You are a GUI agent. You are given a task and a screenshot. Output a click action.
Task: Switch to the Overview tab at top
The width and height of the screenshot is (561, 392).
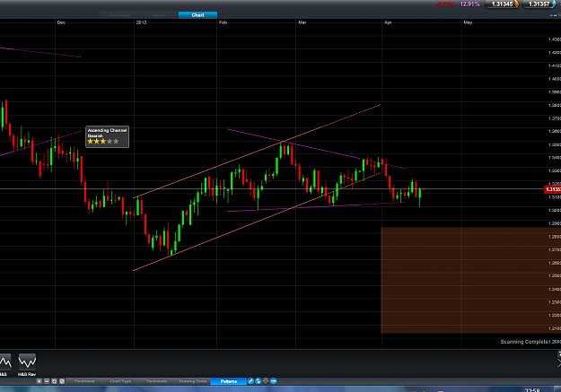point(119,15)
